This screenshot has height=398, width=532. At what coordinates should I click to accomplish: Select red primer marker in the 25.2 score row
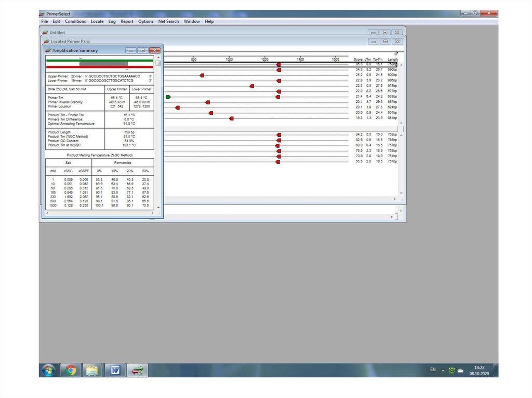pos(202,75)
